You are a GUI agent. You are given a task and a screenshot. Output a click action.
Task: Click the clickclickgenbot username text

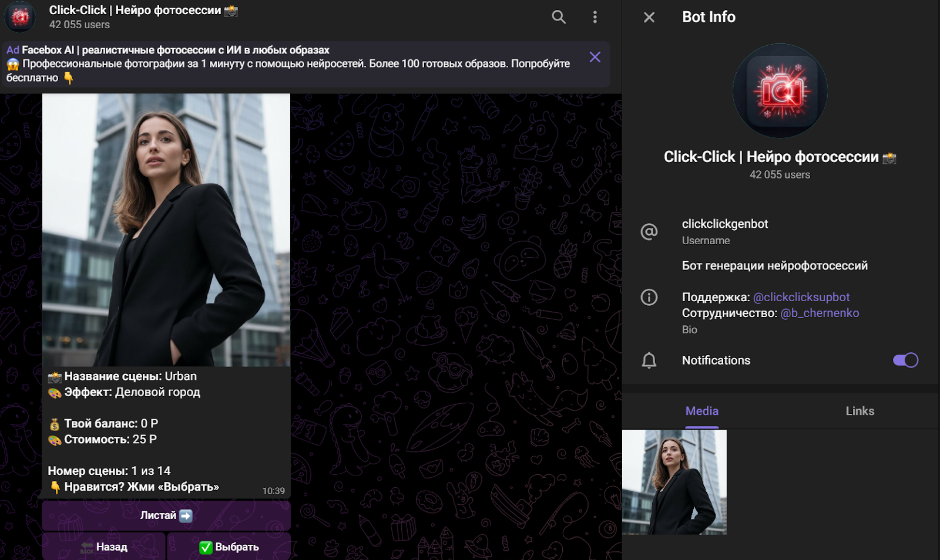tap(724, 224)
